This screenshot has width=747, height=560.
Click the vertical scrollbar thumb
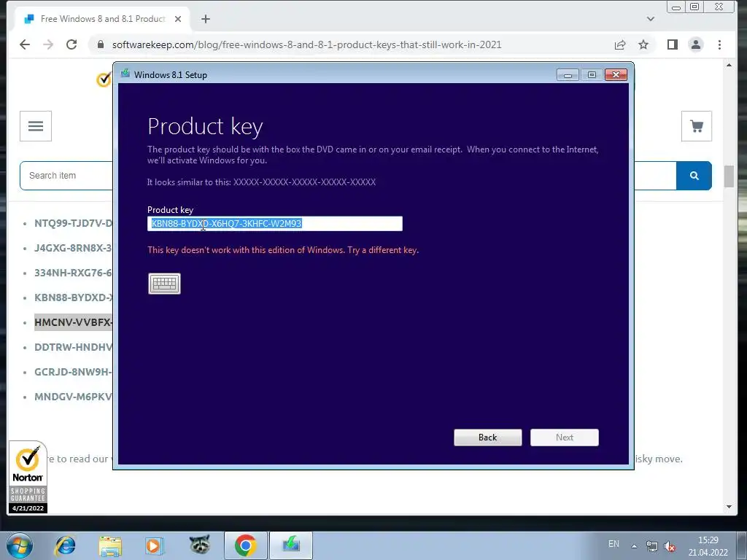(x=729, y=176)
